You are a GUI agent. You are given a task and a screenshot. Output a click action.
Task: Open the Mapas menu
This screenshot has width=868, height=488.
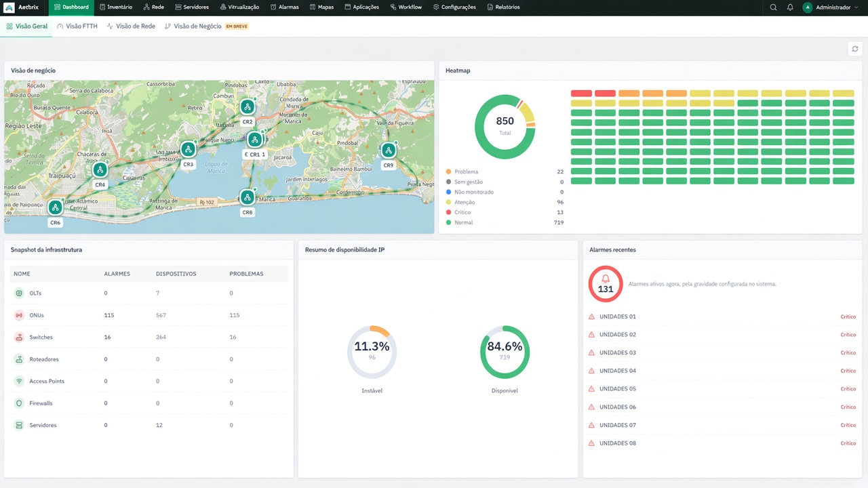[322, 7]
